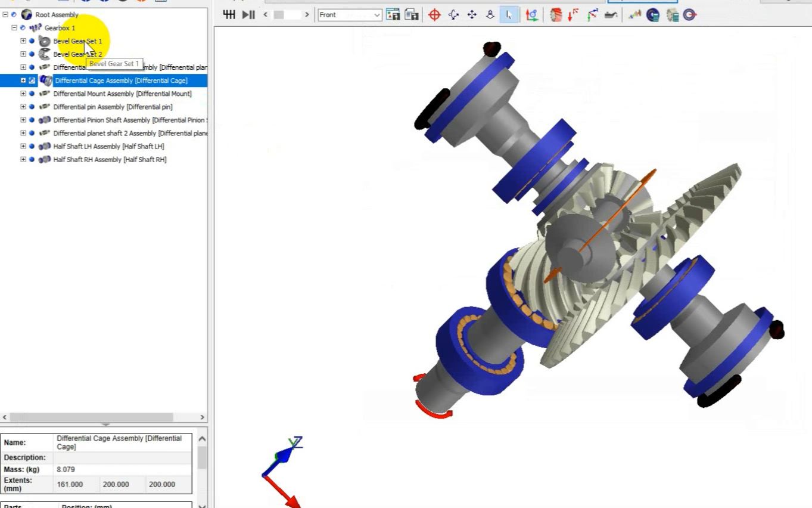The image size is (812, 508).
Task: Click the Differential Cage Assembly tree icon
Action: [x=46, y=80]
